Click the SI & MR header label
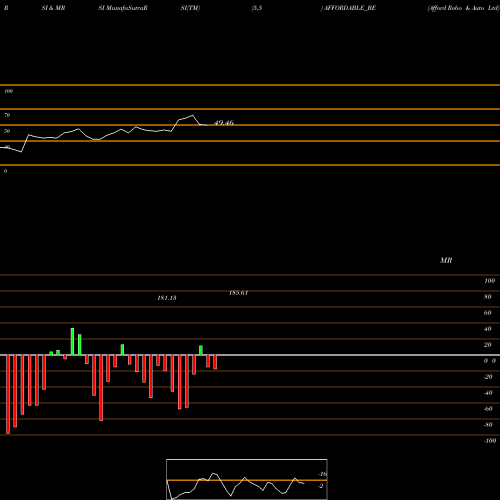 coord(53,8)
